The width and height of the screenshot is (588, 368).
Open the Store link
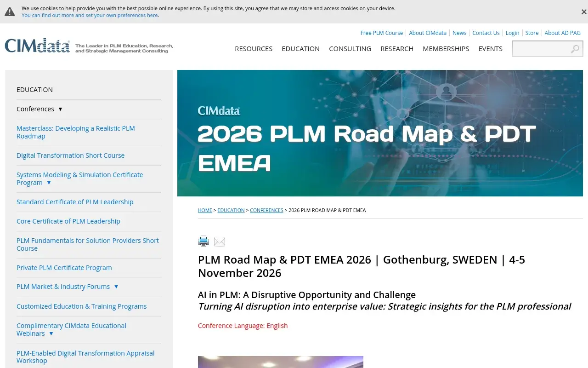532,33
